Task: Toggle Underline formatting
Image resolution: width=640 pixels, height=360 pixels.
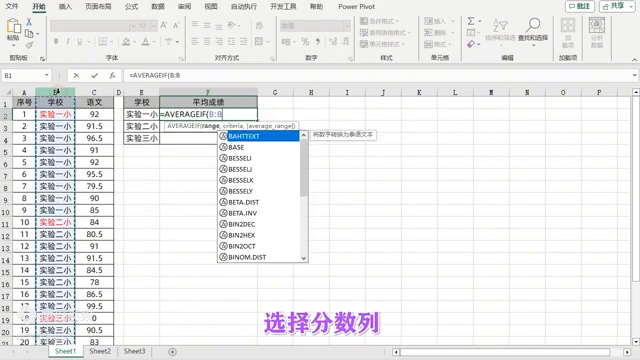Action: (x=80, y=42)
